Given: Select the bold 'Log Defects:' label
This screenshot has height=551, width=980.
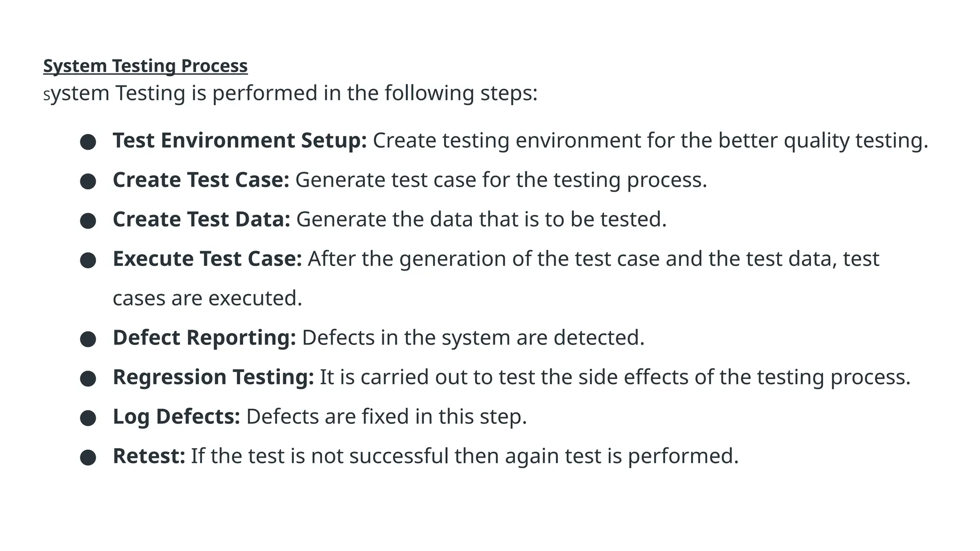Looking at the screenshot, I should tap(176, 417).
